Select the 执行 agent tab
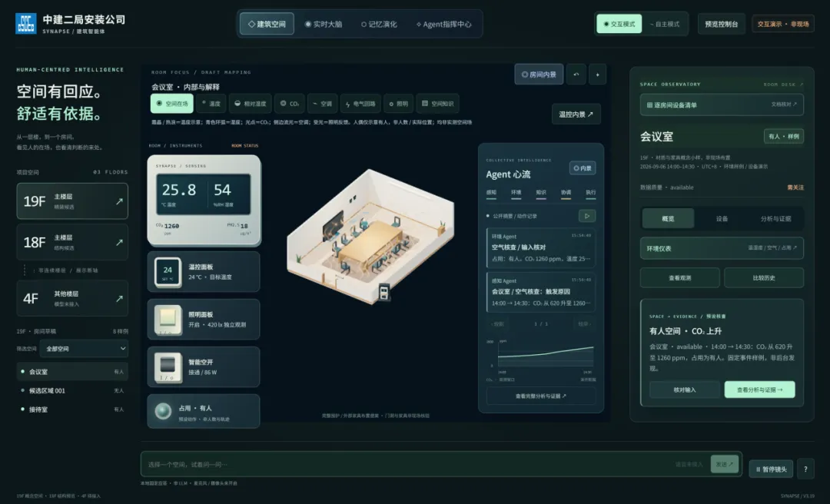Image resolution: width=830 pixels, height=504 pixels. pyautogui.click(x=591, y=194)
